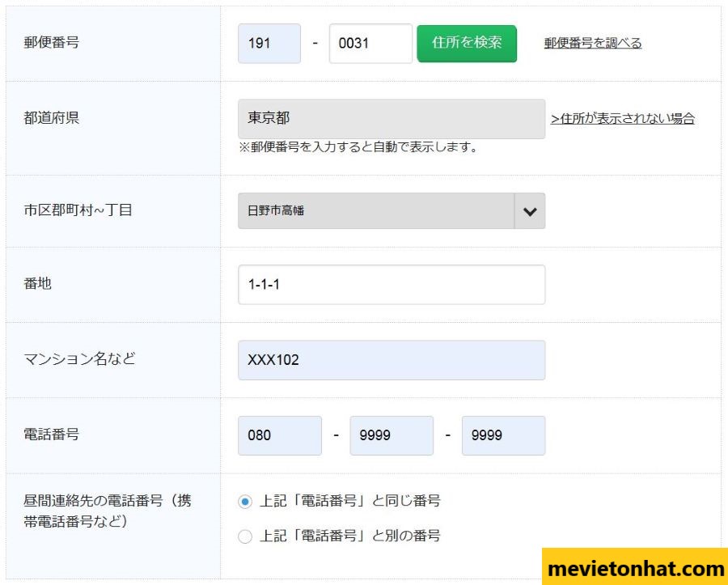728x585 pixels.
Task: Click the mevietonhat.com yellow watermark
Action: click(635, 568)
